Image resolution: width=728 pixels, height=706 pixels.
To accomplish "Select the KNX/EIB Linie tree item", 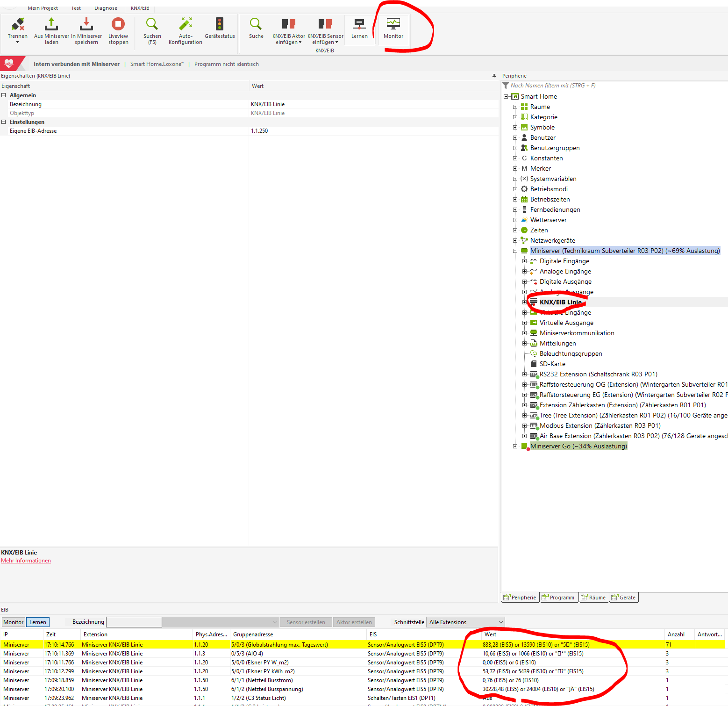I will pos(561,302).
